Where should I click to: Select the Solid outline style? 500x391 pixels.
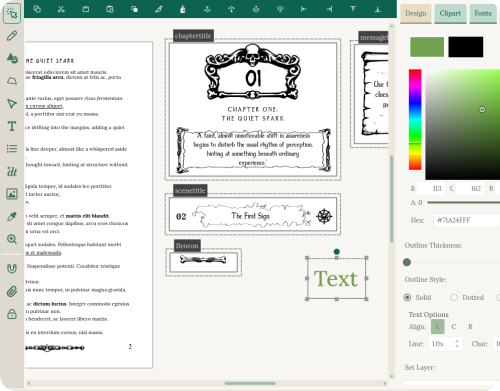coord(407,297)
